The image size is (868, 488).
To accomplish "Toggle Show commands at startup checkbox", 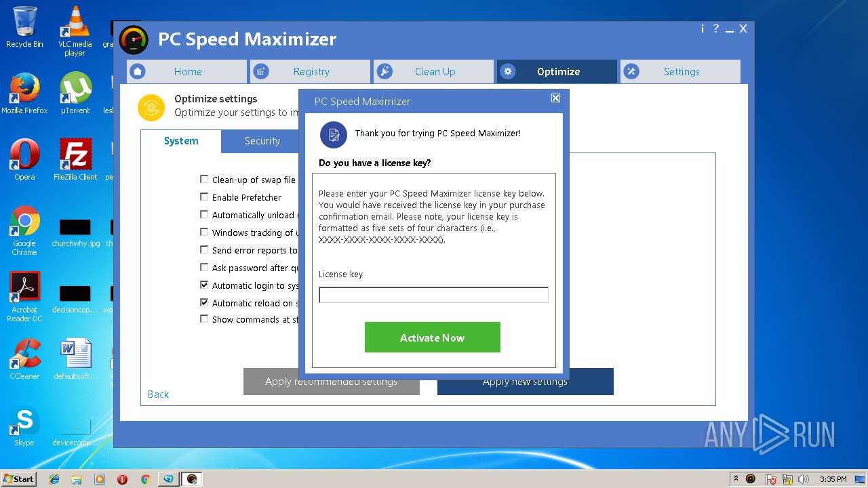I will click(204, 319).
